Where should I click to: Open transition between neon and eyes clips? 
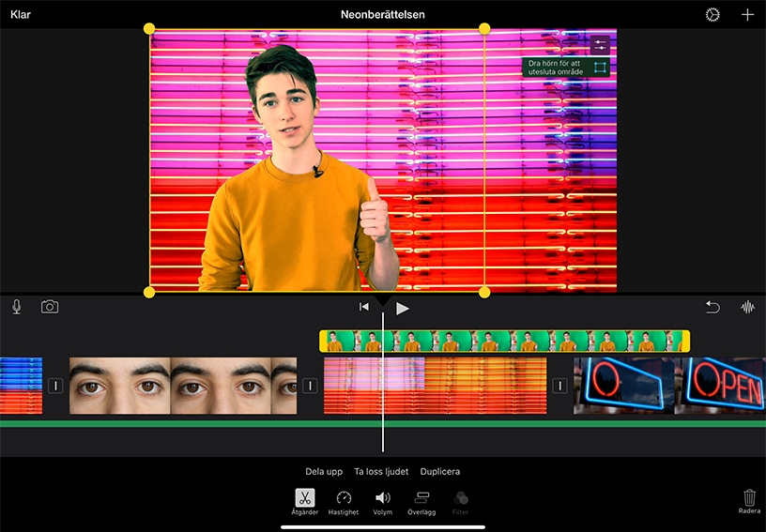[55, 386]
